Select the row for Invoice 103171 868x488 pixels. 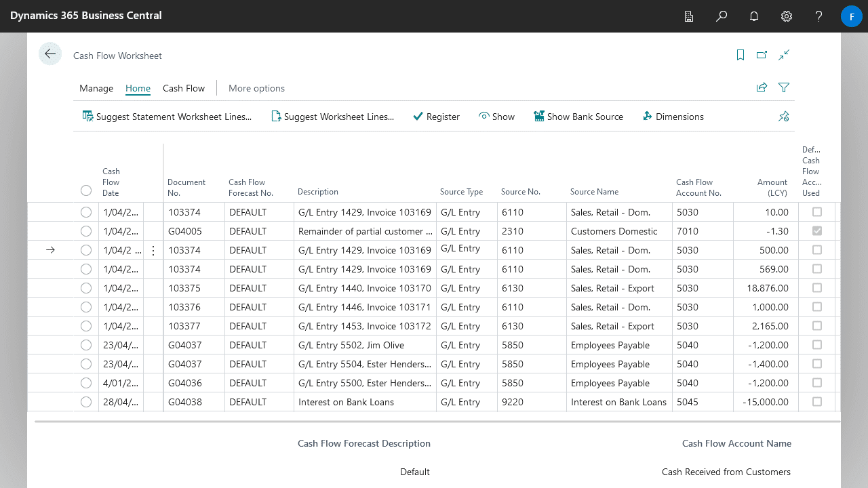pos(85,307)
